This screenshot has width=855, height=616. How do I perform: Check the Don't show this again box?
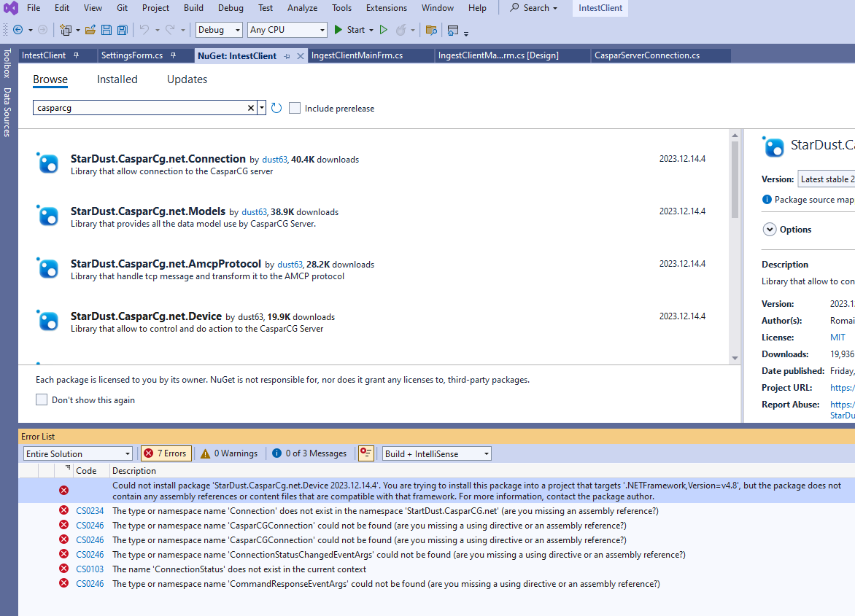click(42, 399)
